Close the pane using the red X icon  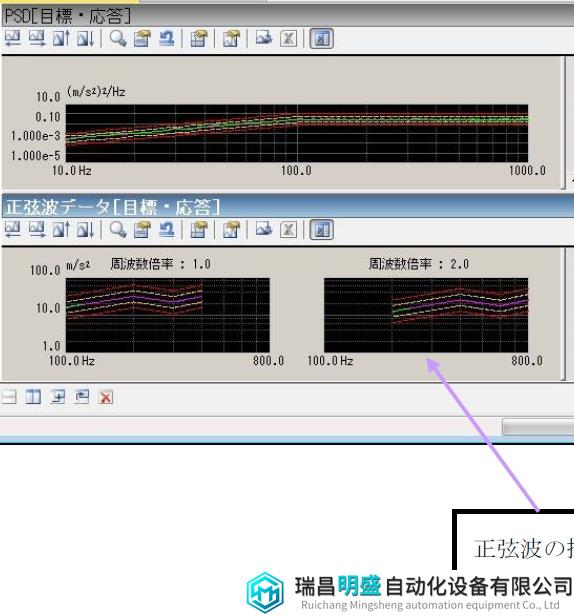[106, 397]
